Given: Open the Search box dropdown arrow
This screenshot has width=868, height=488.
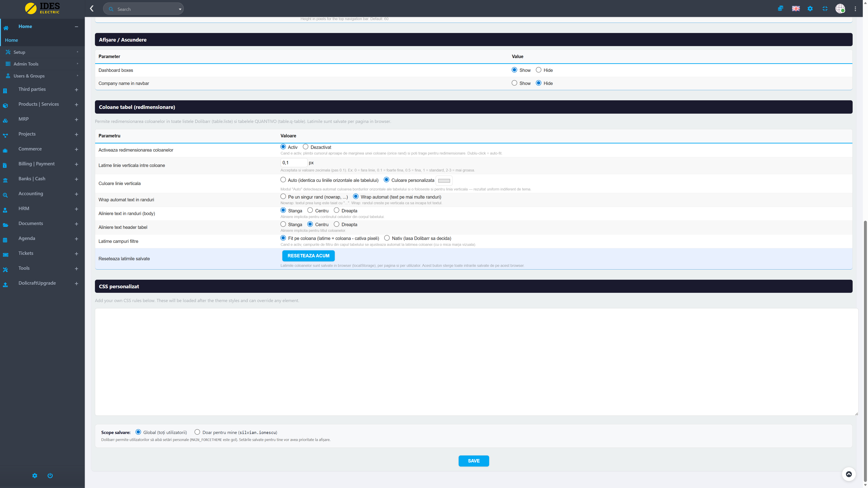Looking at the screenshot, I should click(x=180, y=9).
